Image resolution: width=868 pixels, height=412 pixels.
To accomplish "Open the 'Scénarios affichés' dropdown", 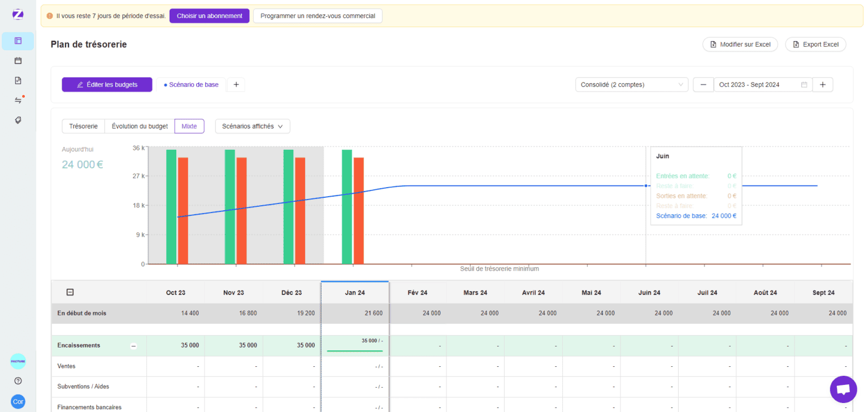I will [x=253, y=126].
